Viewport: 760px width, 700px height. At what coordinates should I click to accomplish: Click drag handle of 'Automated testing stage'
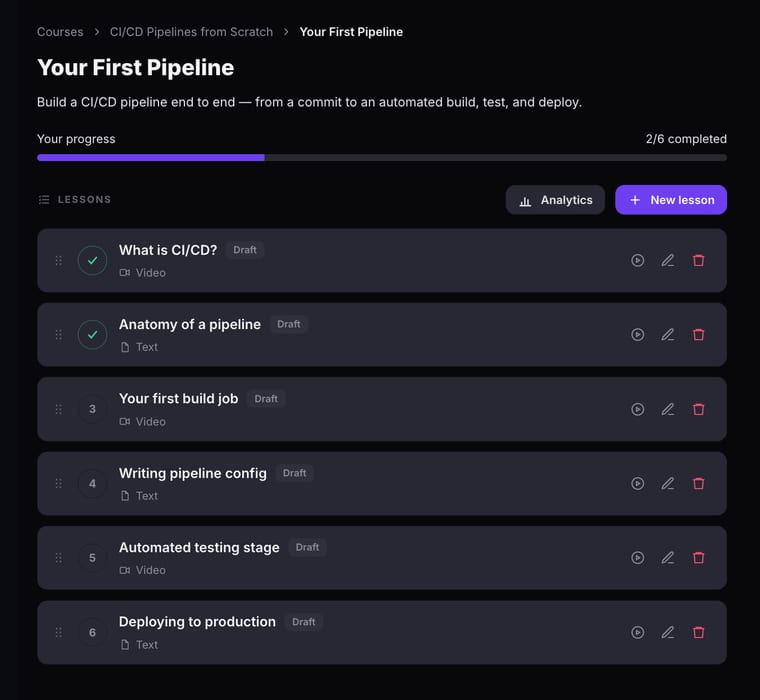point(59,557)
